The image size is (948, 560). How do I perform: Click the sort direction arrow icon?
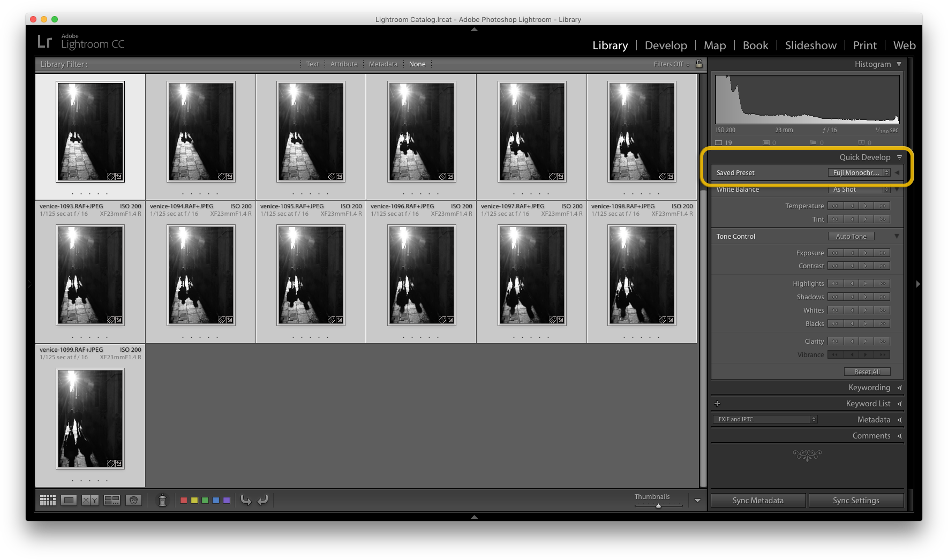pos(246,500)
